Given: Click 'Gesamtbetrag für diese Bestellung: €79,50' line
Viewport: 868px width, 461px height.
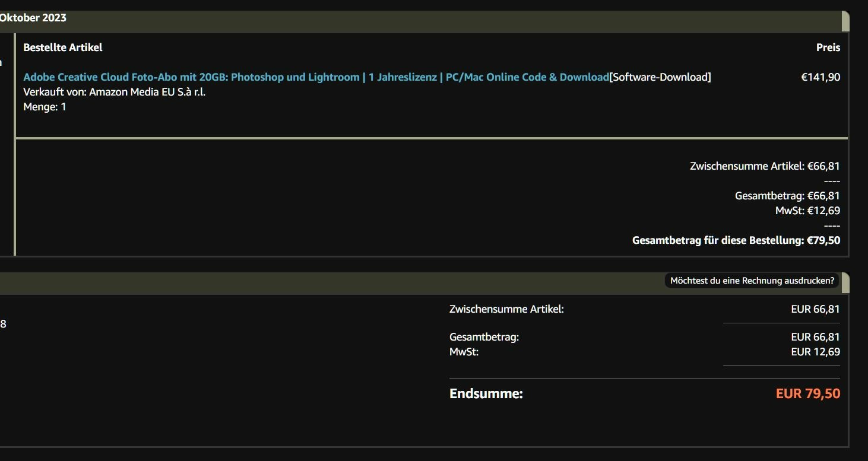Looking at the screenshot, I should click(736, 241).
